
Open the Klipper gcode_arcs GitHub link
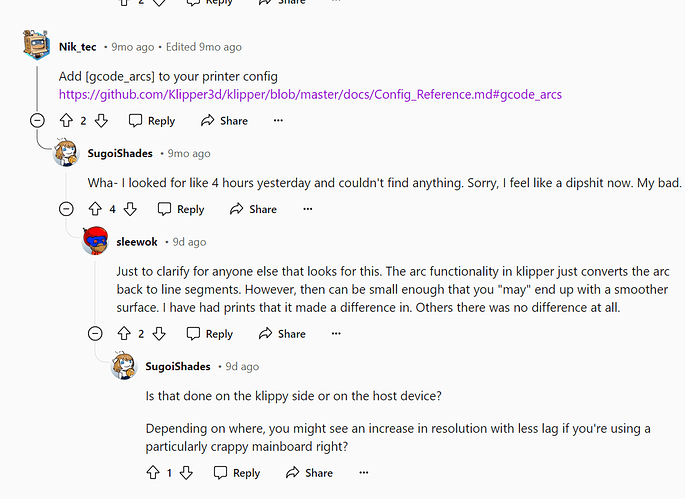[310, 94]
